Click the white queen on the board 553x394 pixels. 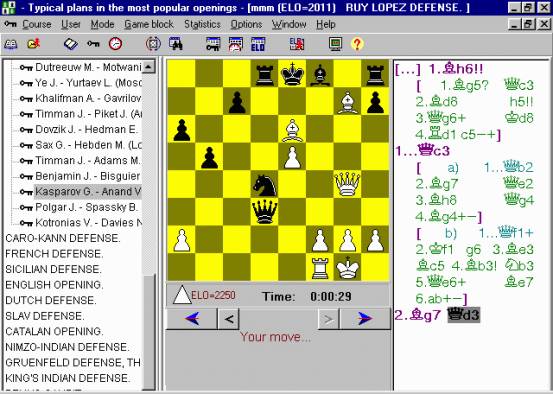tap(347, 184)
